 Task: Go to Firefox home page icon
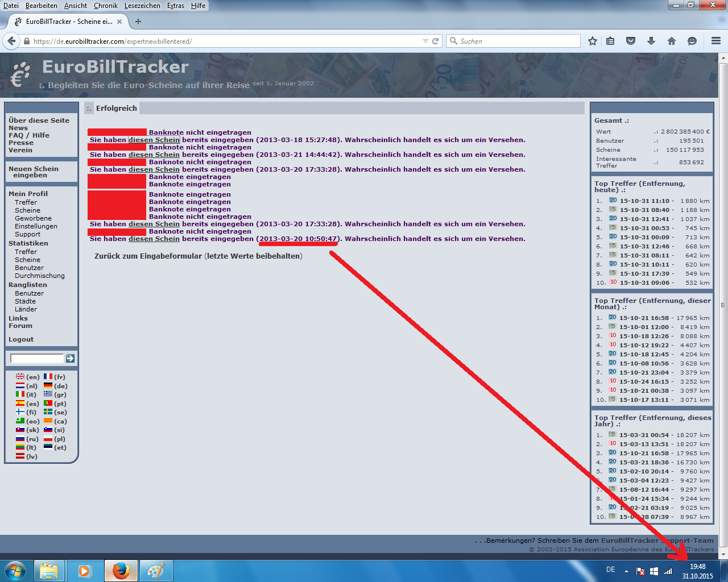pos(672,41)
